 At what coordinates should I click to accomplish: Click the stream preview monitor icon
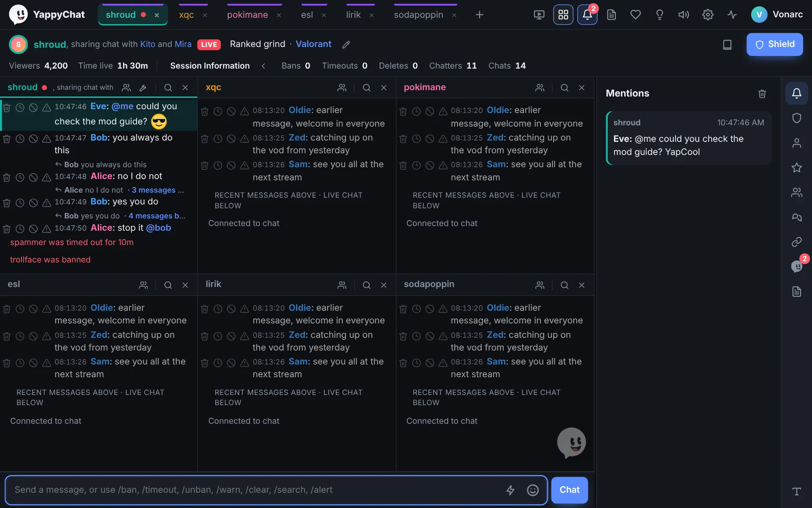coord(539,15)
